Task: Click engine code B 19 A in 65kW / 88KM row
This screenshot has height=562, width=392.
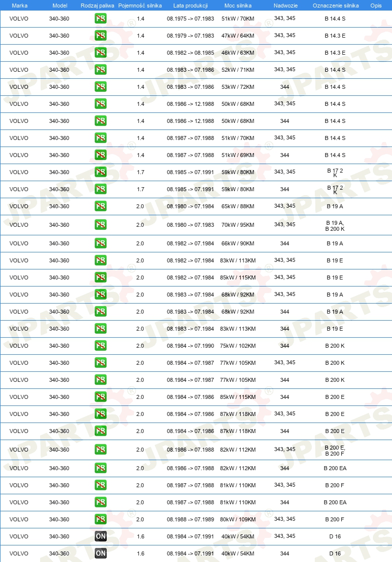Action: point(335,206)
